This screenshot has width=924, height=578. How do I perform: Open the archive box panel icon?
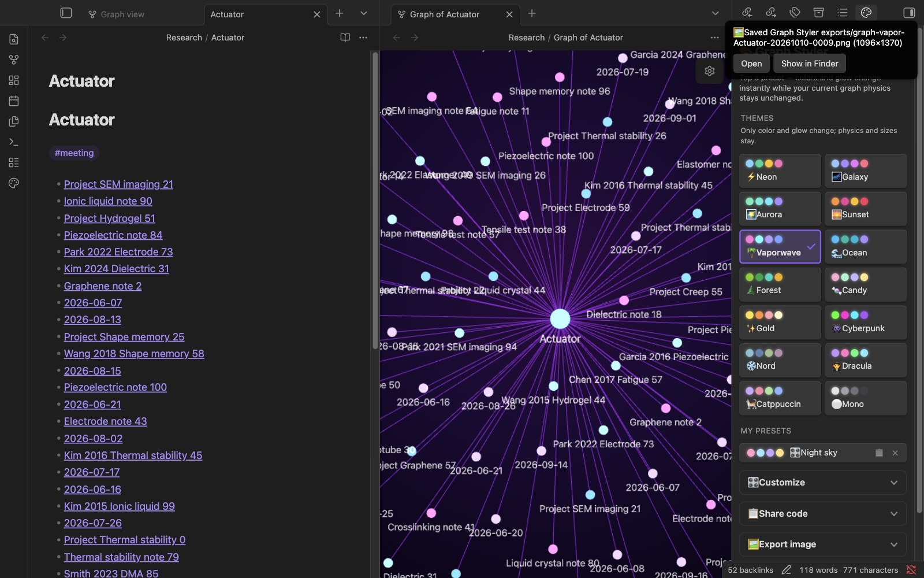click(x=818, y=13)
